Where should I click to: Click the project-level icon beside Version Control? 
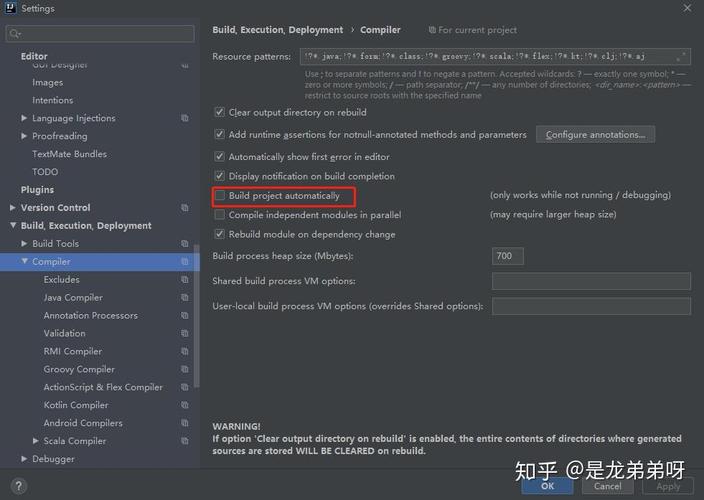(x=185, y=208)
